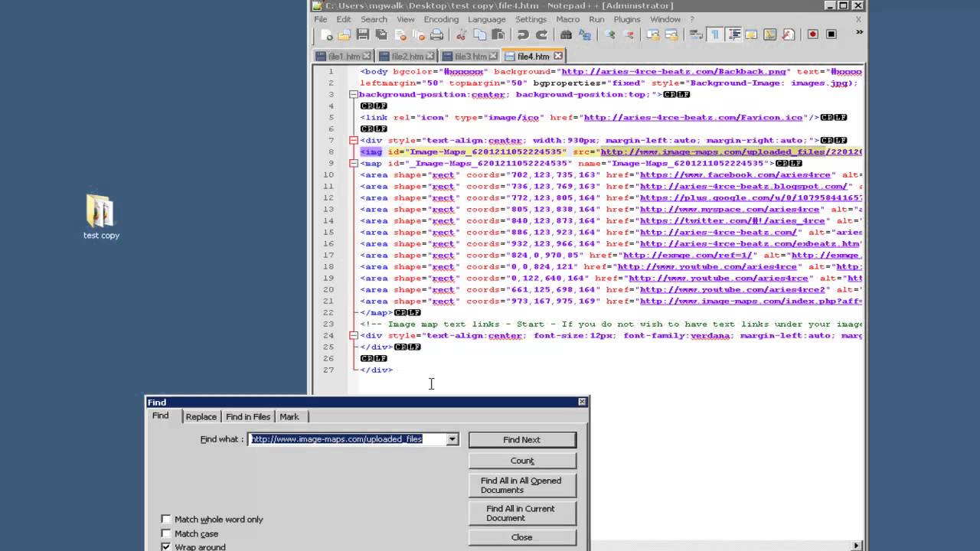Uncheck the Wrap around checkbox
Screen dimensions: 980x551
pos(165,547)
